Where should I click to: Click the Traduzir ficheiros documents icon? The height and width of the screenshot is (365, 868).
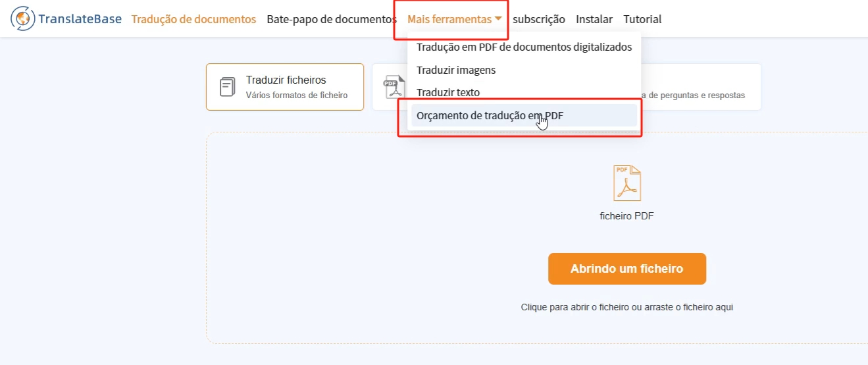(227, 87)
